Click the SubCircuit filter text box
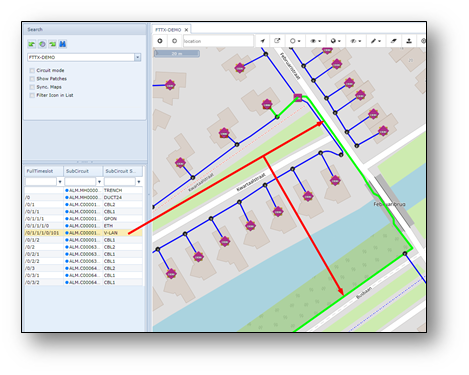This screenshot has width=469, height=375. pyautogui.click(x=80, y=182)
